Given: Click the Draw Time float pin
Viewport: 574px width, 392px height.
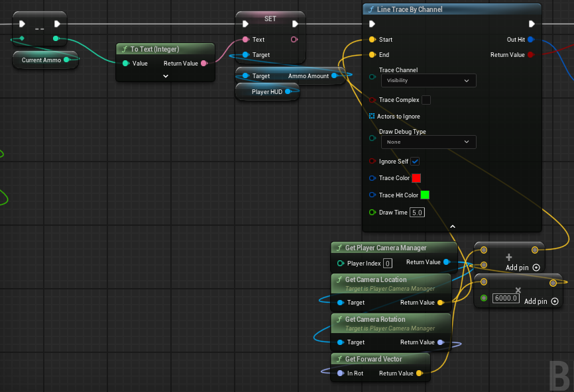Looking at the screenshot, I should pos(373,213).
